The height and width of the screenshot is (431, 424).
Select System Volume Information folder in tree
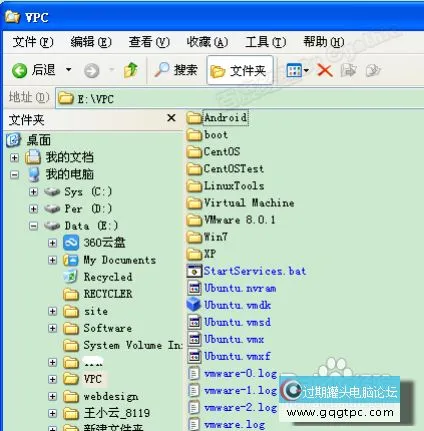132,345
